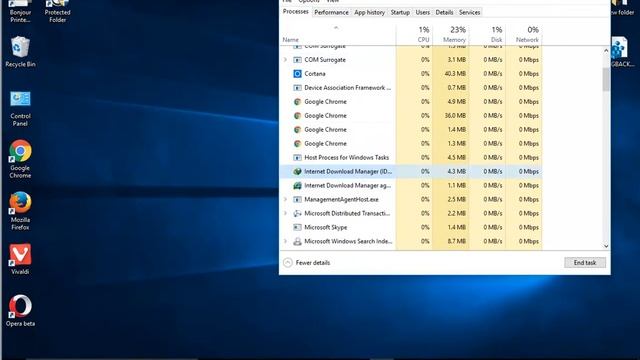Click the 40.3 MB memory value for Cortana
Screen dimensions: 640x360
pyautogui.click(x=455, y=74)
